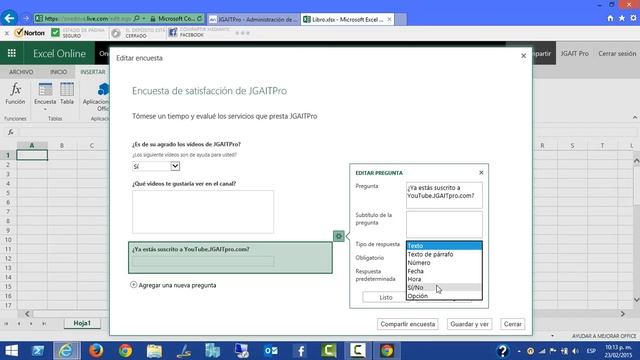The width and height of the screenshot is (640, 360).
Task: Click AYUDAR A MEJORAR OFFICE in the status bar
Action: (x=604, y=336)
